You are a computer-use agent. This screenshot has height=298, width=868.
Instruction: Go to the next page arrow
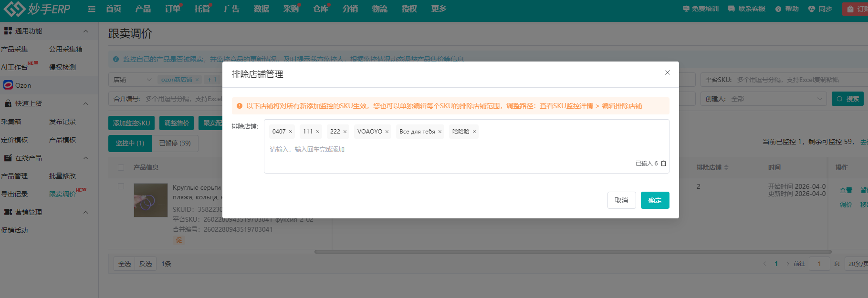coord(788,264)
